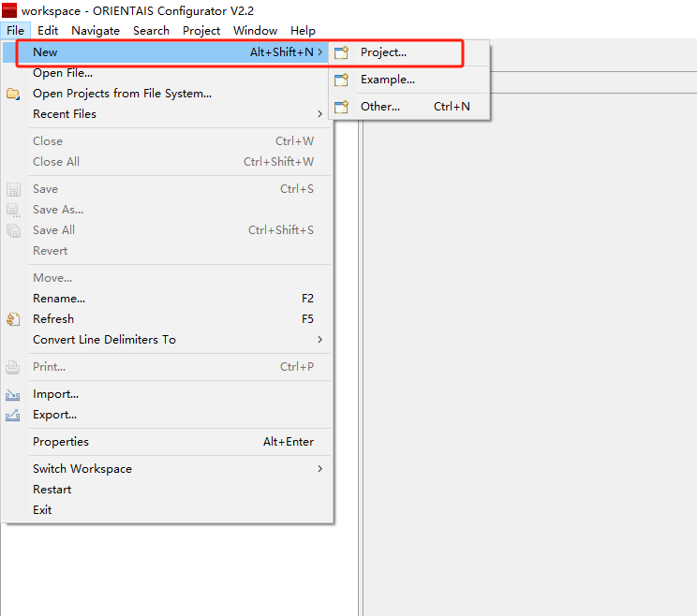Screen dimensions: 697x616
Task: Click the Import icon in File menu
Action: point(13,395)
